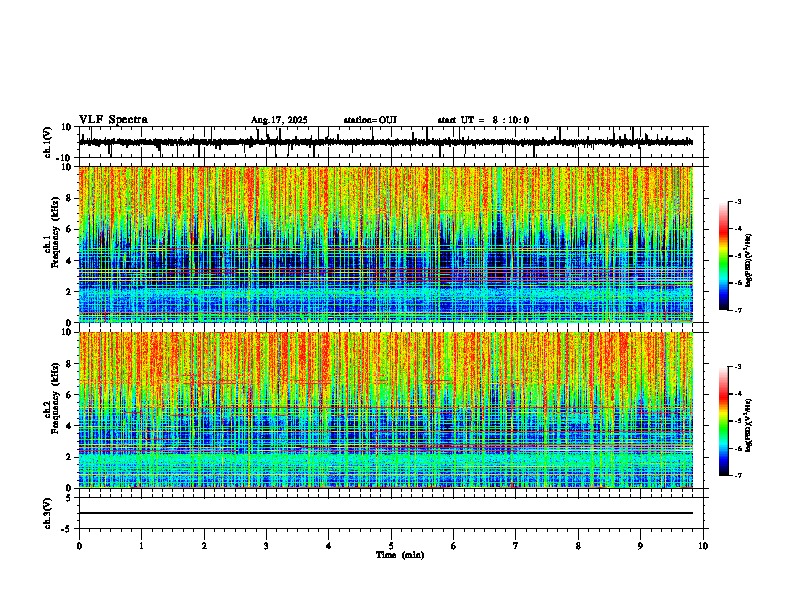The image size is (792, 612).
Task: Click inside the ch.1 frequency spectrogram
Action: [385, 244]
